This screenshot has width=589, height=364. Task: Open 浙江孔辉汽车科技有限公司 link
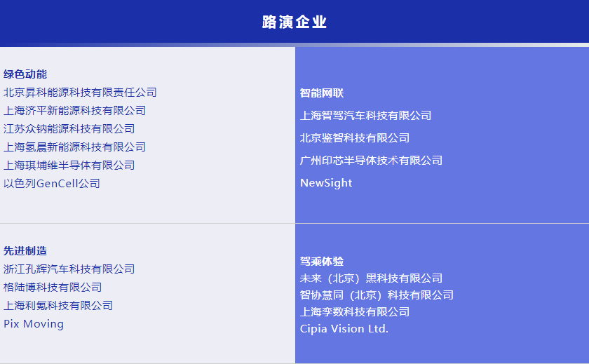[x=69, y=269]
